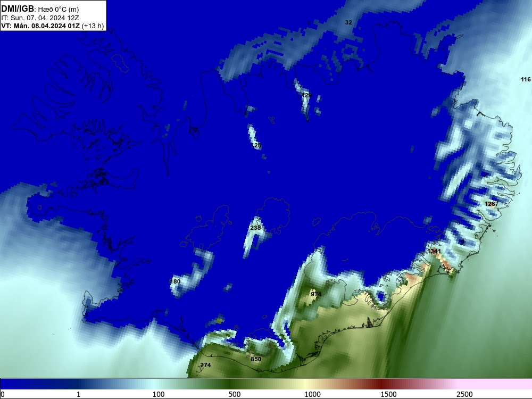This screenshot has width=532, height=399.
Task: Click the map value label 974
Action: click(316, 294)
